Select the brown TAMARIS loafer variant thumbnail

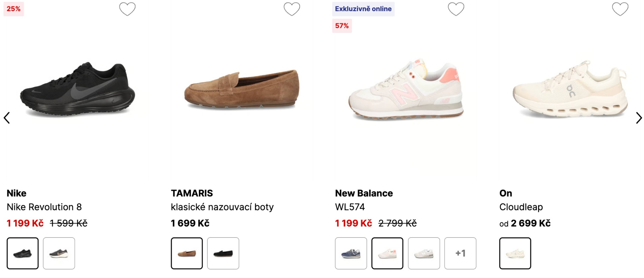point(187,253)
